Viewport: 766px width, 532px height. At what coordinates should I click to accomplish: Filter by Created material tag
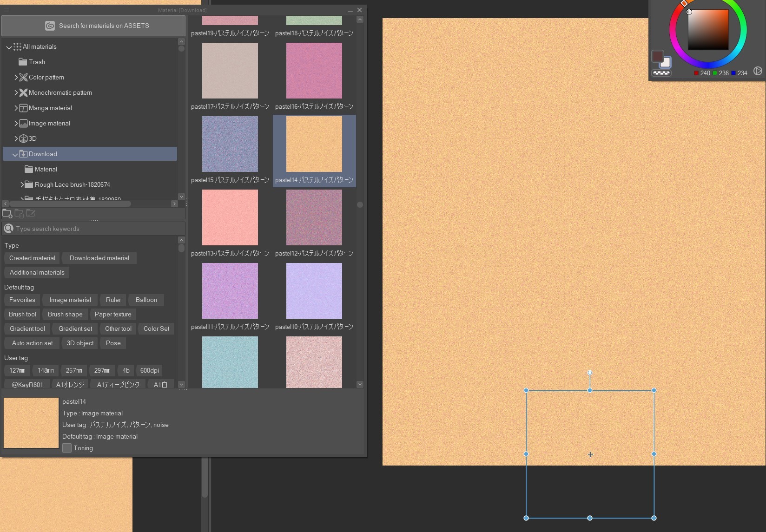pos(32,258)
